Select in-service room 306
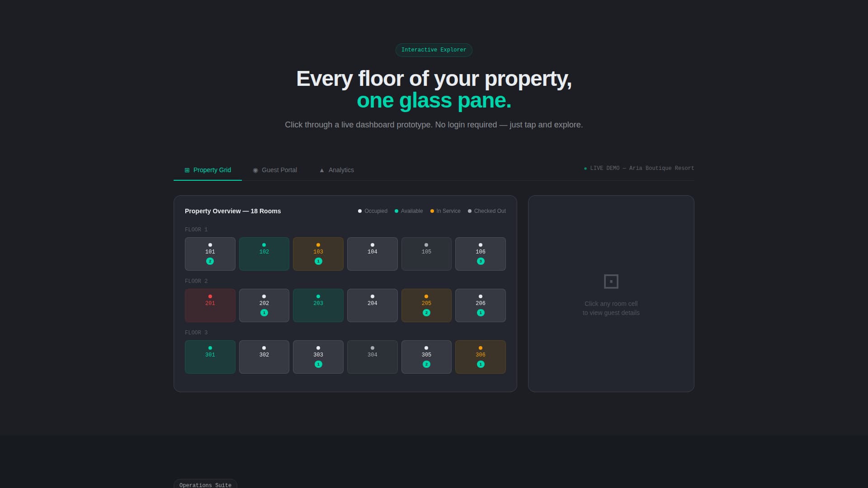 481,357
